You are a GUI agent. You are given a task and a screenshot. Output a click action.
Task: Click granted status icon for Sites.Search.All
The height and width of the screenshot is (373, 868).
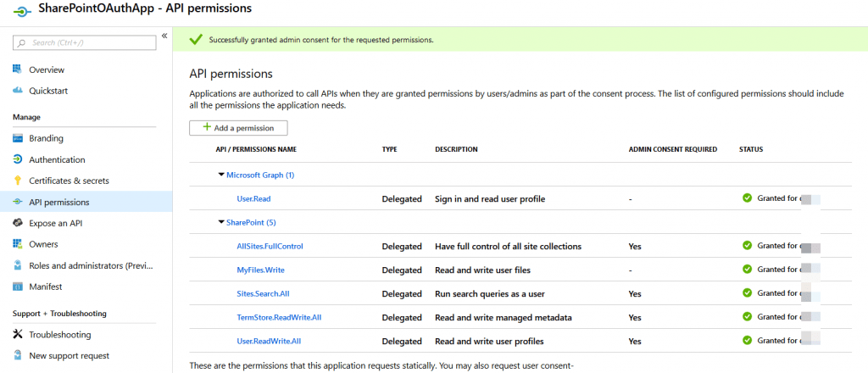point(747,292)
